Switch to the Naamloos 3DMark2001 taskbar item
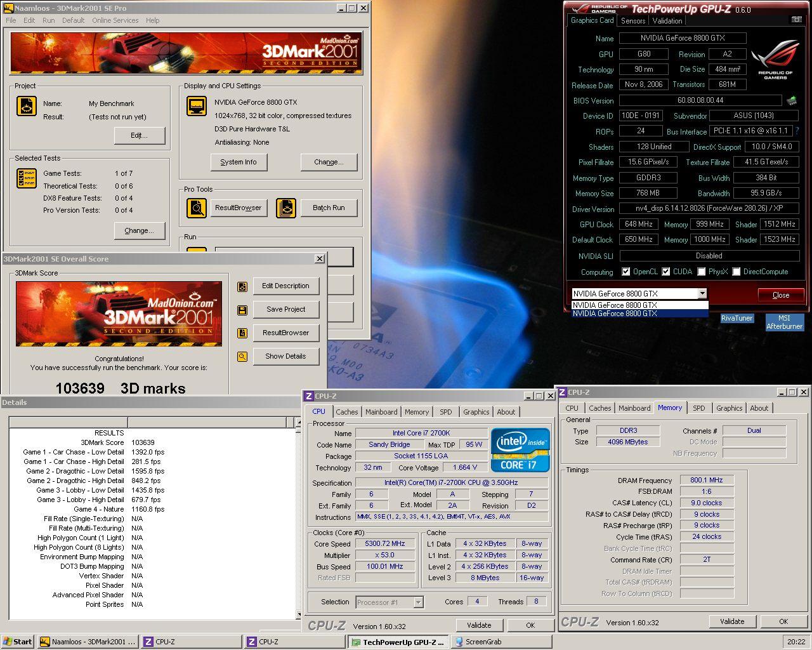The width and height of the screenshot is (812, 650). coord(88,642)
